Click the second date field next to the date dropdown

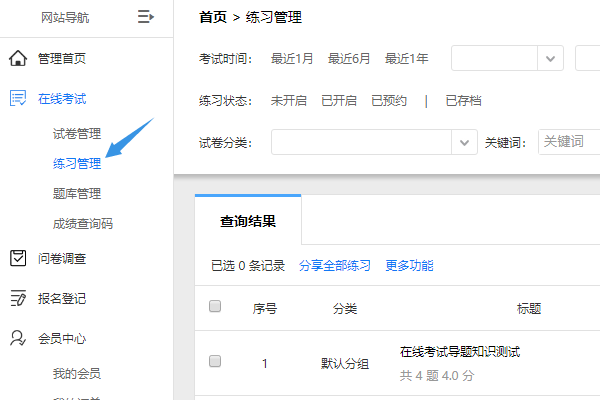coord(588,58)
